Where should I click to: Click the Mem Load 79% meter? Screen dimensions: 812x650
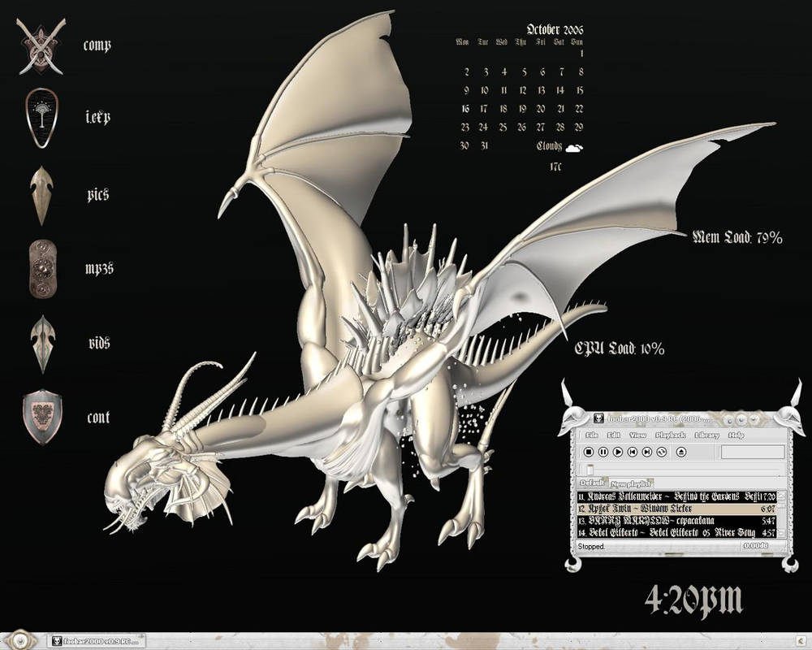click(737, 237)
